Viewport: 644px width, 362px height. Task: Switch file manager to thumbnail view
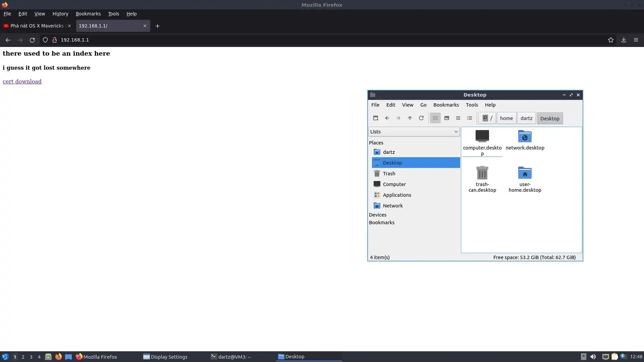point(446,118)
